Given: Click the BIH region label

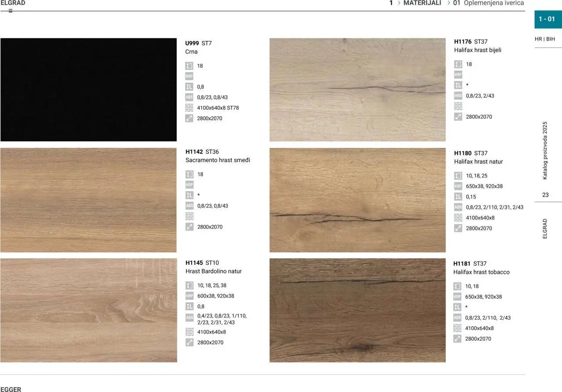Looking at the screenshot, I should point(551,39).
